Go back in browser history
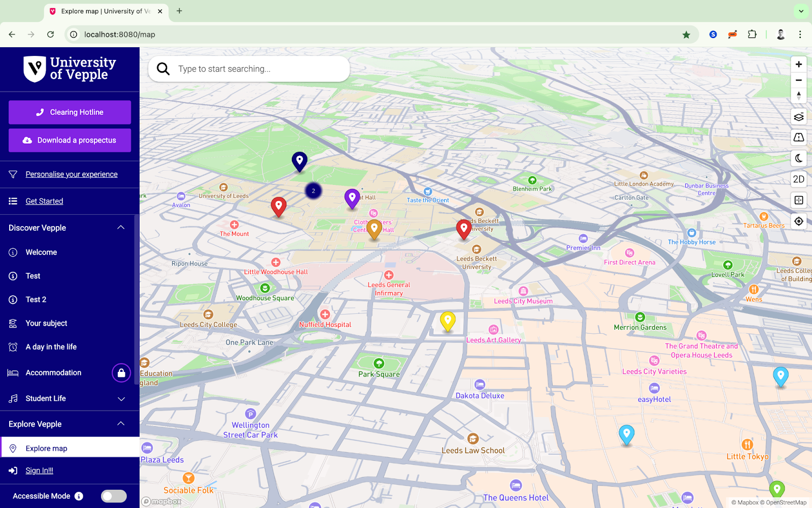Image resolution: width=812 pixels, height=508 pixels. (12, 35)
